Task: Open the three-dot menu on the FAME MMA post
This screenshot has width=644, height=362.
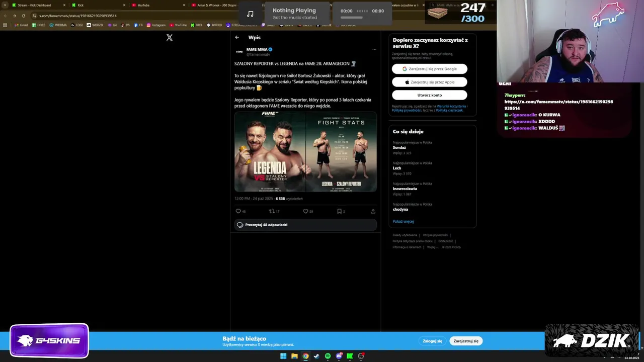Action: [374, 49]
